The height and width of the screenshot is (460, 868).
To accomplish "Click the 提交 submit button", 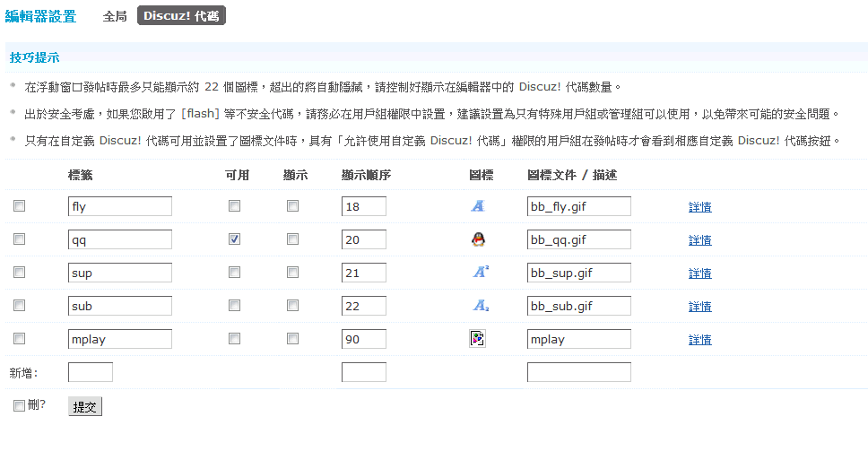I will pyautogui.click(x=84, y=407).
